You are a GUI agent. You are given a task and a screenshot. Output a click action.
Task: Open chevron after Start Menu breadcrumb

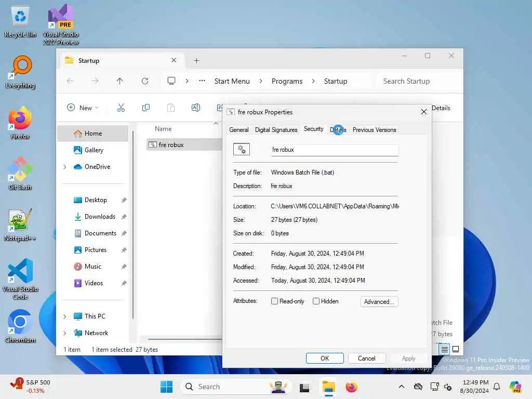[261, 81]
